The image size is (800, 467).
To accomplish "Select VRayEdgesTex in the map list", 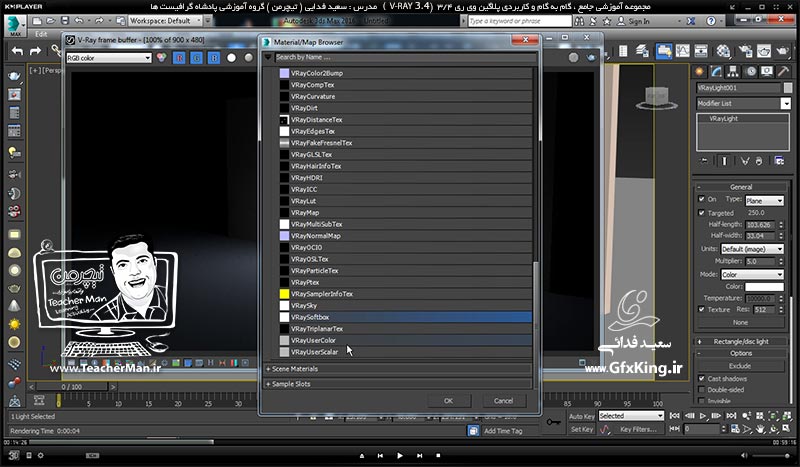I will 405,131.
